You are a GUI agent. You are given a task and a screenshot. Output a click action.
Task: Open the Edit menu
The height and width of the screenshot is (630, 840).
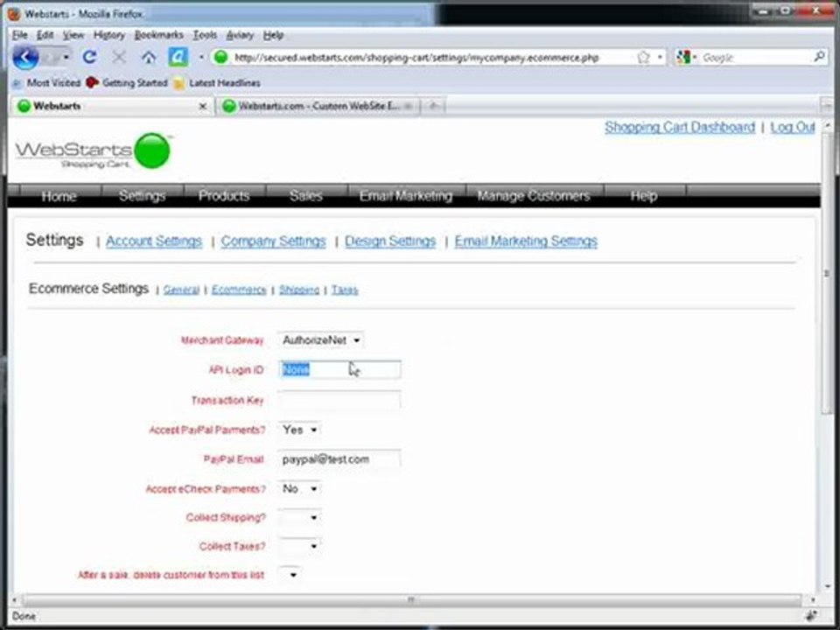coord(45,35)
